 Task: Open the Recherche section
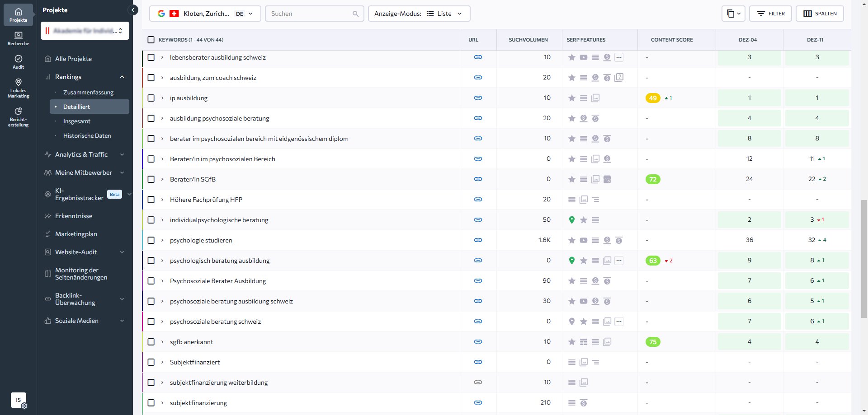[18, 38]
